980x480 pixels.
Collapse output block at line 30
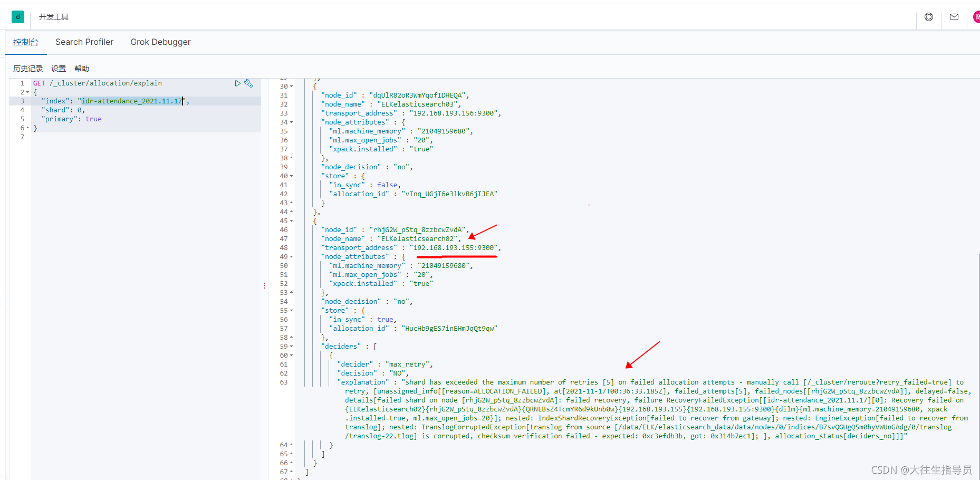click(x=291, y=87)
